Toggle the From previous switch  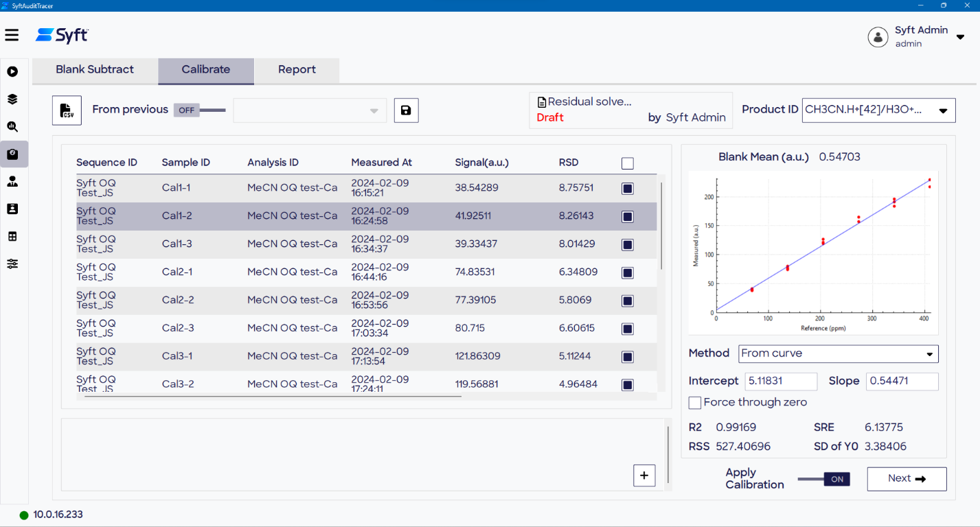(199, 110)
